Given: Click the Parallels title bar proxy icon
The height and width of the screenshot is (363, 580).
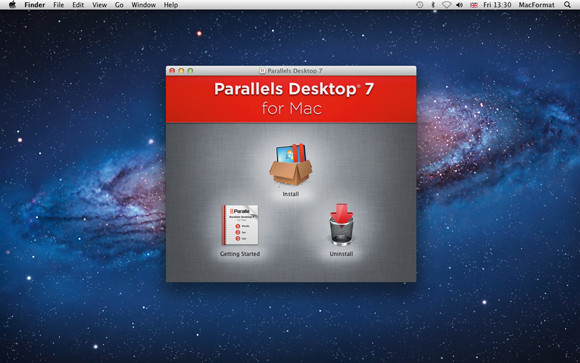Looking at the screenshot, I should click(262, 70).
